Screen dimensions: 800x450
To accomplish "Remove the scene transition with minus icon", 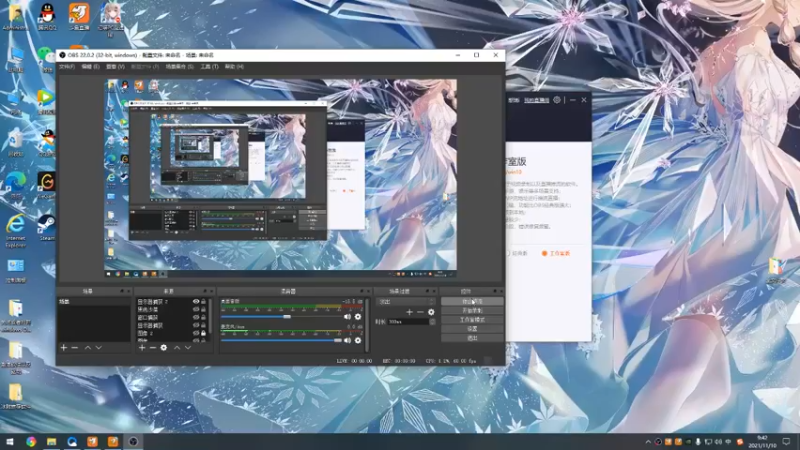I will click(x=420, y=312).
